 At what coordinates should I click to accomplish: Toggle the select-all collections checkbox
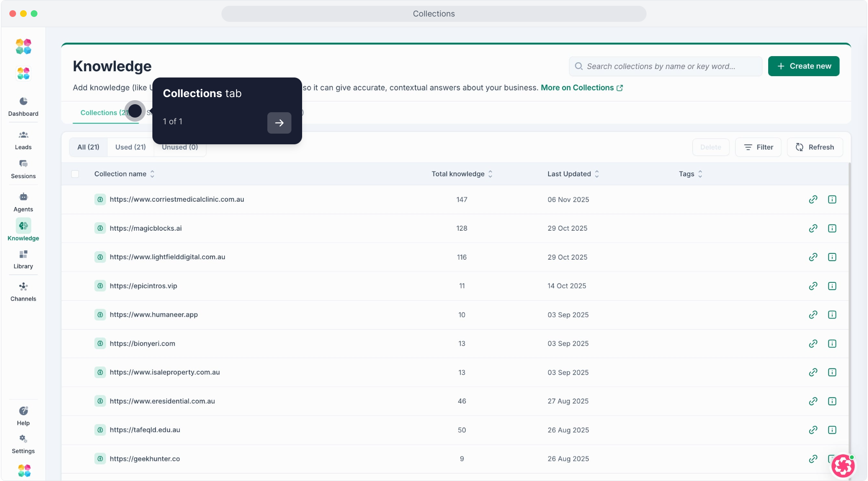pos(75,174)
